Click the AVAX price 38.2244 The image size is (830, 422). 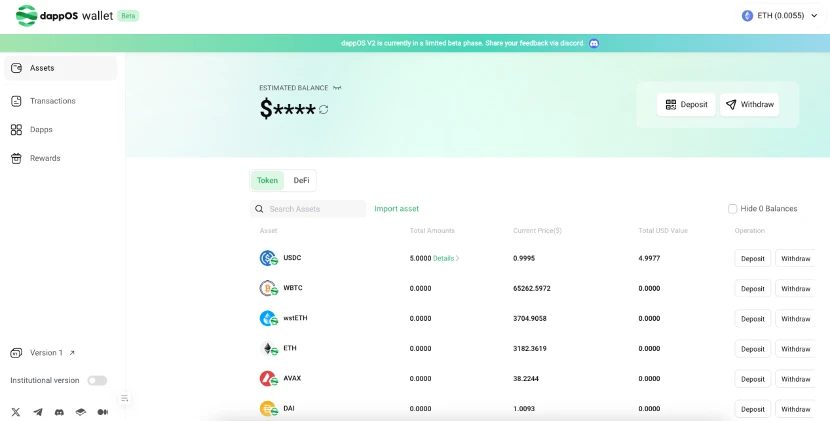point(526,379)
